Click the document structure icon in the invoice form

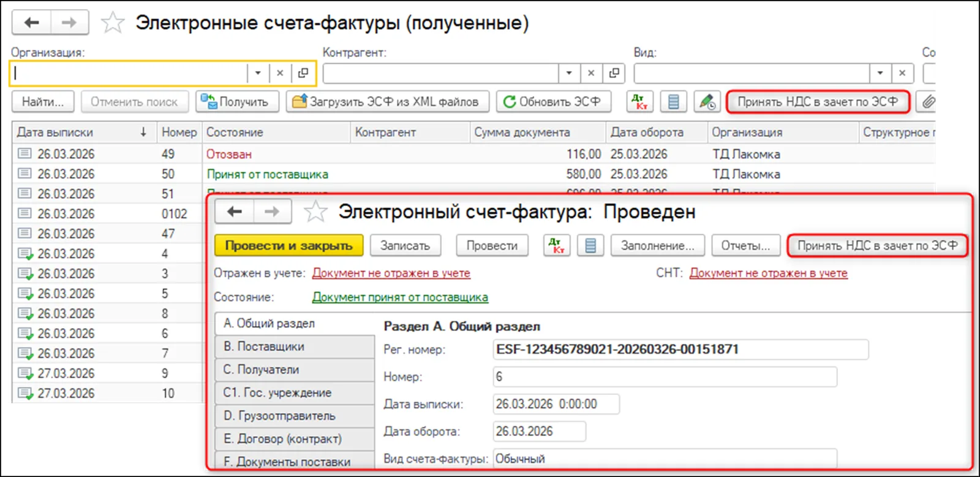coord(590,246)
